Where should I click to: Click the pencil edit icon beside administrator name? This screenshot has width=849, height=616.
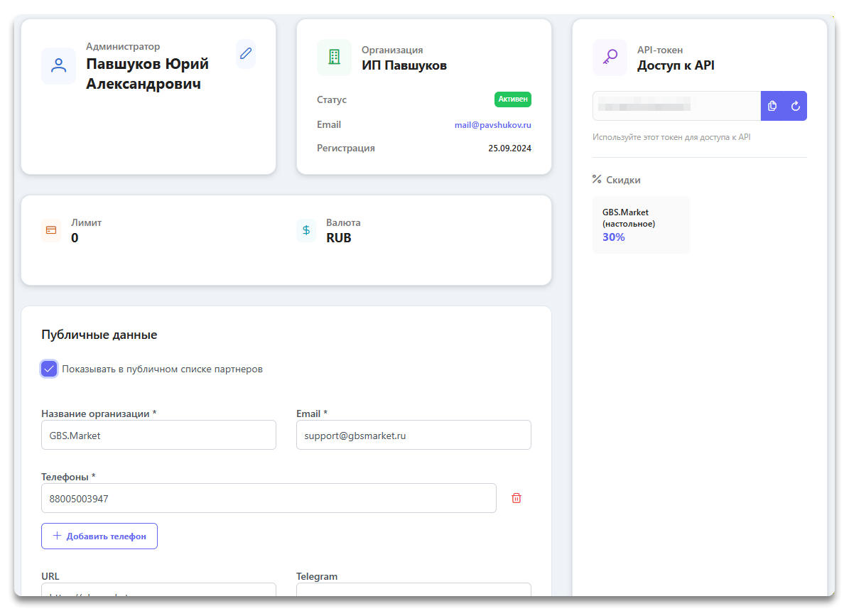[246, 54]
